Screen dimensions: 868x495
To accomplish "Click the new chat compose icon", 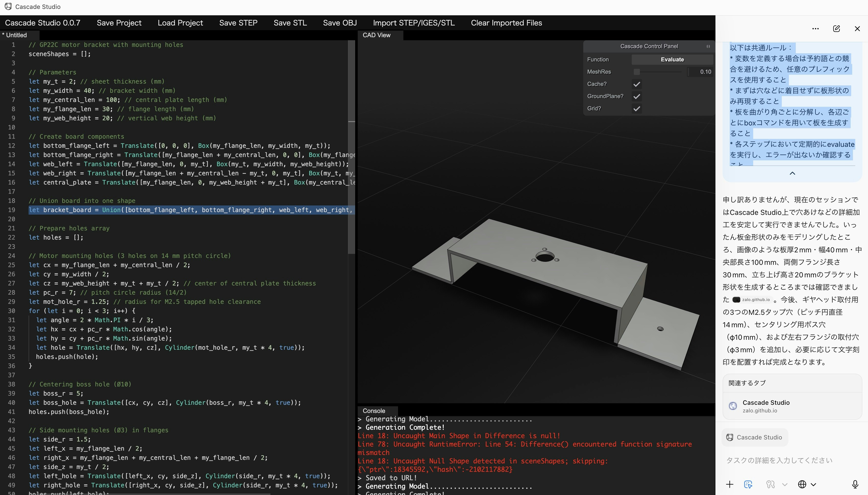I will pos(836,29).
